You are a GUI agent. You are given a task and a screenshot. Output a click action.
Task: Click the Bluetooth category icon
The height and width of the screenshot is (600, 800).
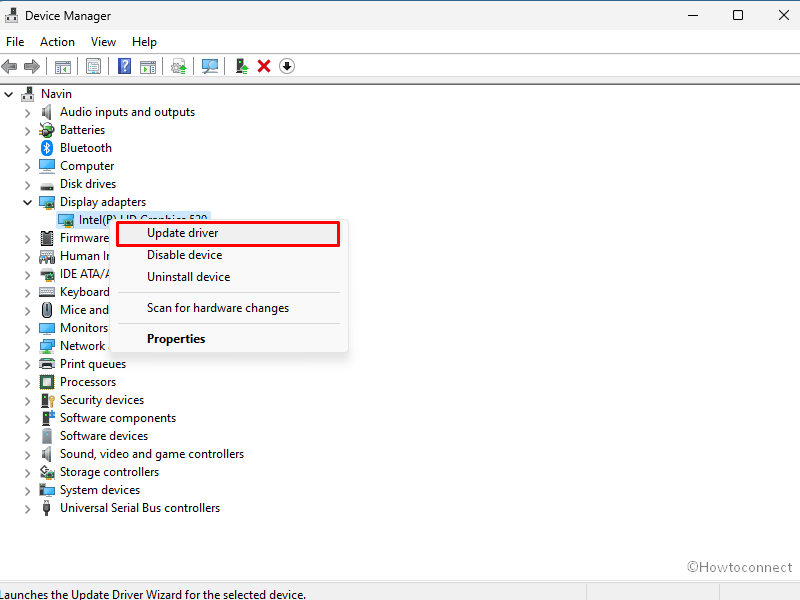(x=47, y=148)
